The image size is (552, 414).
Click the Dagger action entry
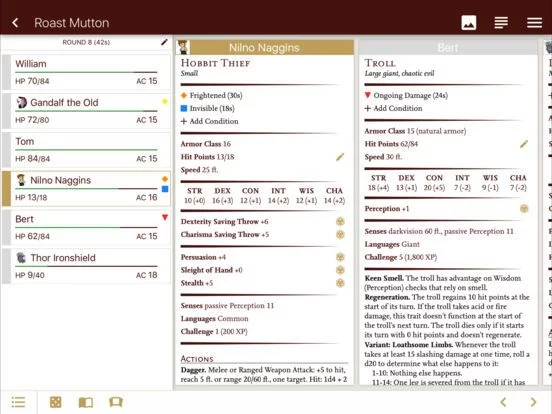coord(264,375)
